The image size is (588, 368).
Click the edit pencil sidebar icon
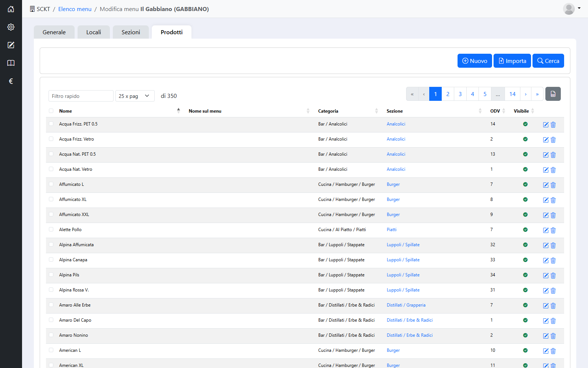click(11, 45)
